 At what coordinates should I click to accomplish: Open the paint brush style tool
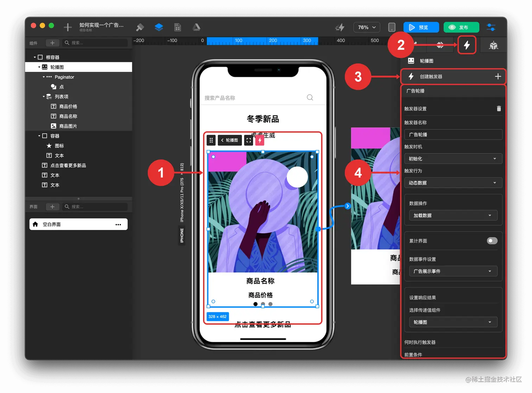[x=140, y=27]
